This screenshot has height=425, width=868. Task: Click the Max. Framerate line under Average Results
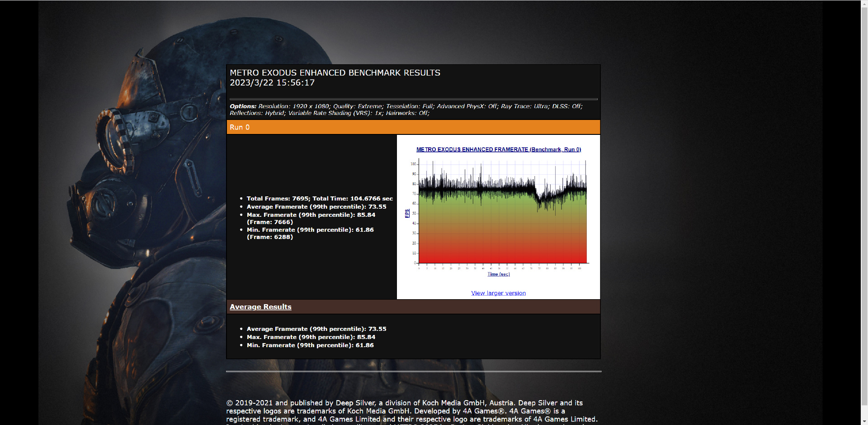(x=311, y=337)
